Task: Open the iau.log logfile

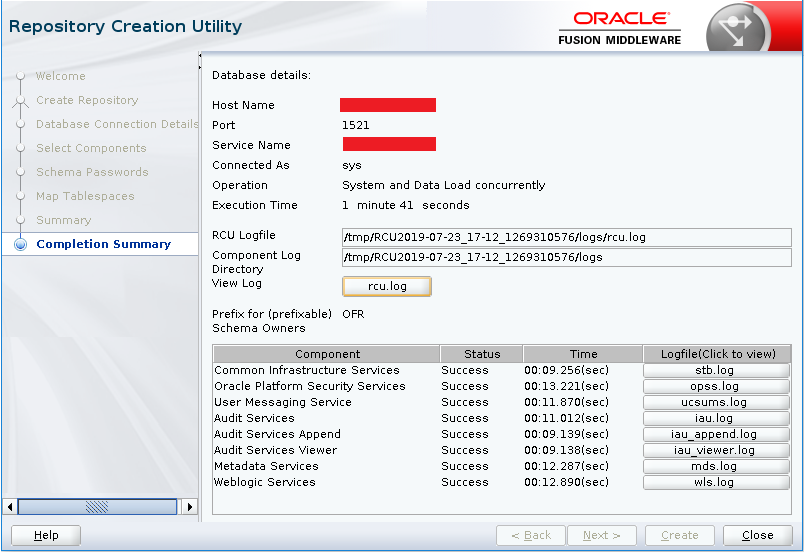Action: pyautogui.click(x=716, y=419)
